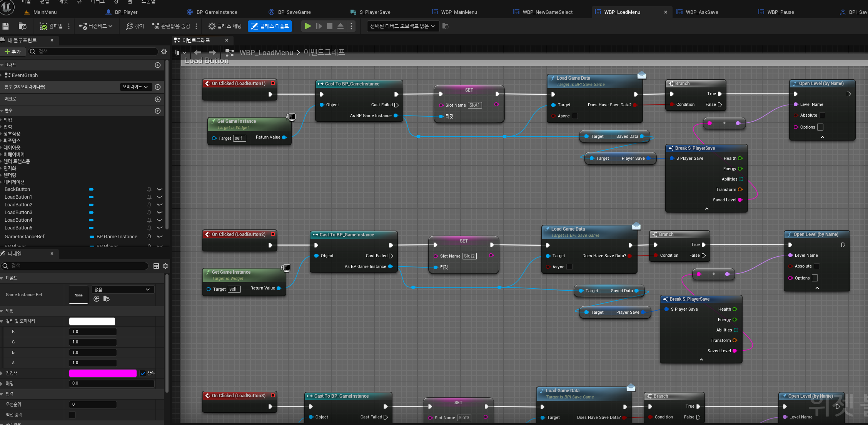Add a new graph with plus icon

click(158, 65)
